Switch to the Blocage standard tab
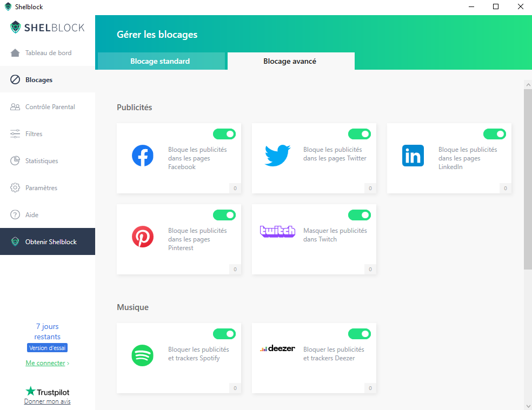This screenshot has height=410, width=532. (162, 61)
